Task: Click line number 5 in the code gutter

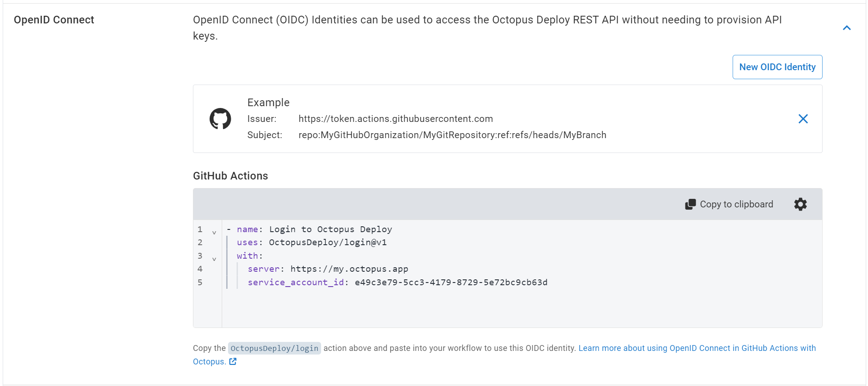Action: tap(200, 282)
